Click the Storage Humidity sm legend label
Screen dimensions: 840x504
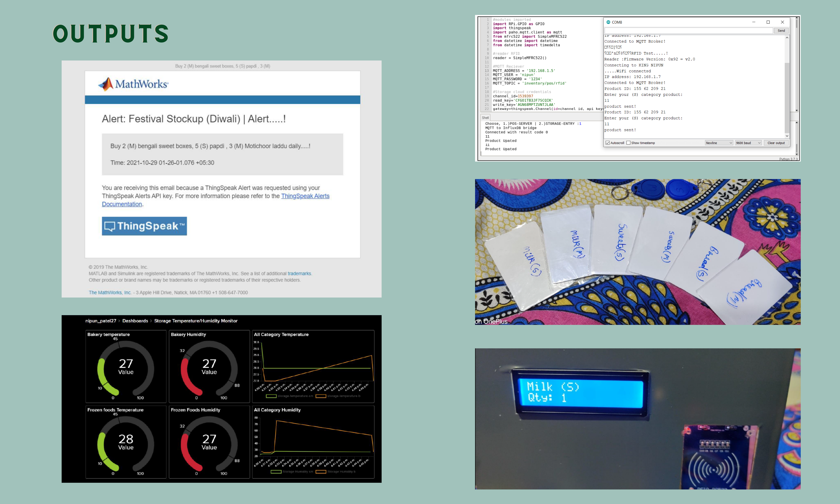298,471
